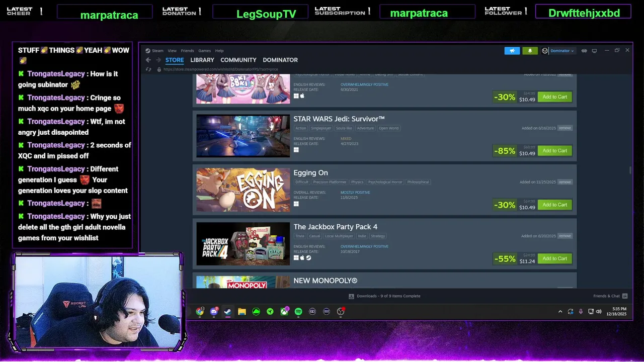644x362 pixels.
Task: Open the NEW MONOPOLY title link
Action: (x=325, y=281)
